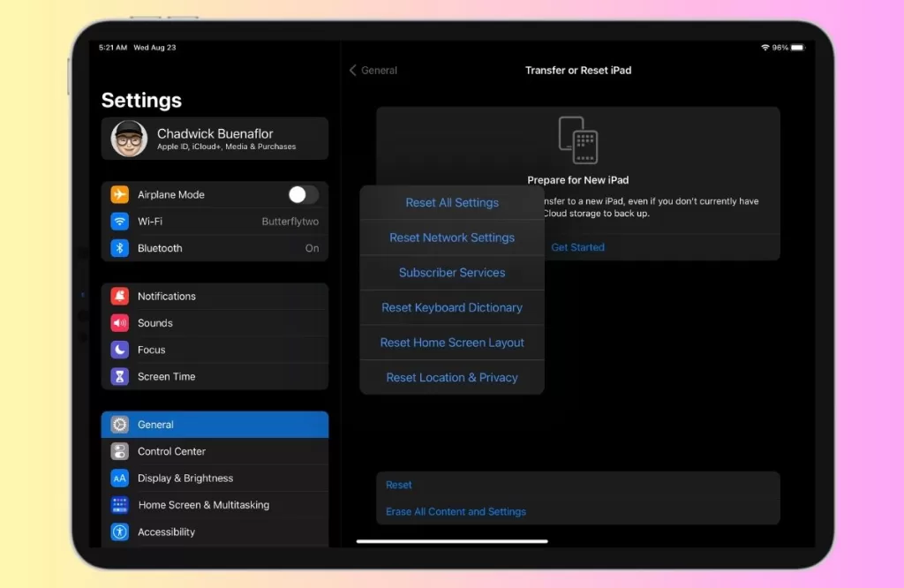904x588 pixels.
Task: Tap the Prepare for New iPad devices icon
Action: click(578, 140)
